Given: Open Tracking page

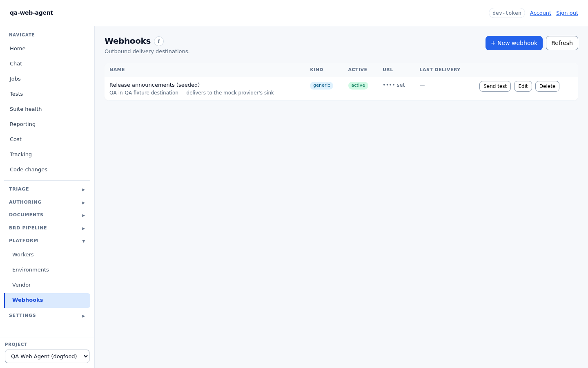Looking at the screenshot, I should 47,155.
